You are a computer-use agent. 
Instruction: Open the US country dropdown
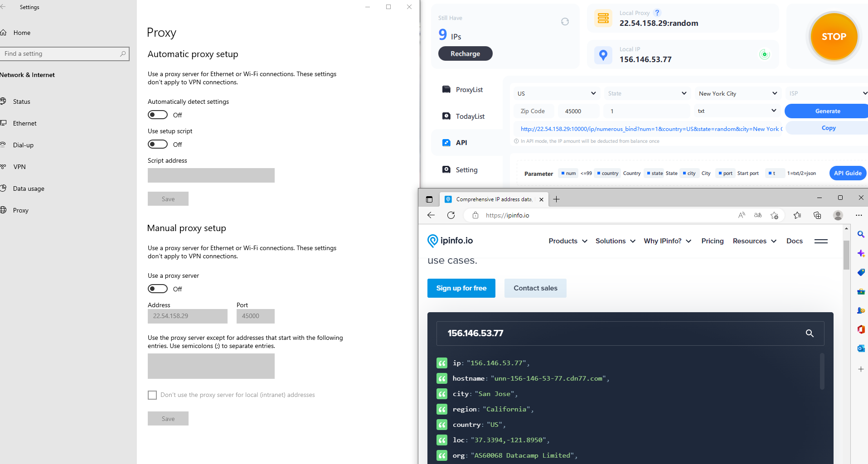point(557,93)
